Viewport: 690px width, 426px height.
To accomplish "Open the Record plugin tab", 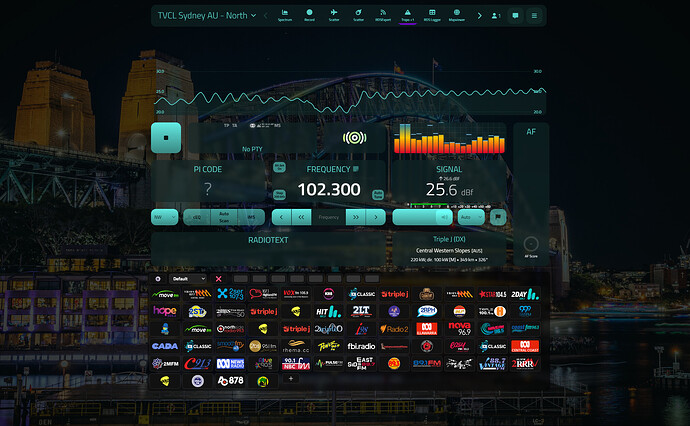I will tap(309, 15).
